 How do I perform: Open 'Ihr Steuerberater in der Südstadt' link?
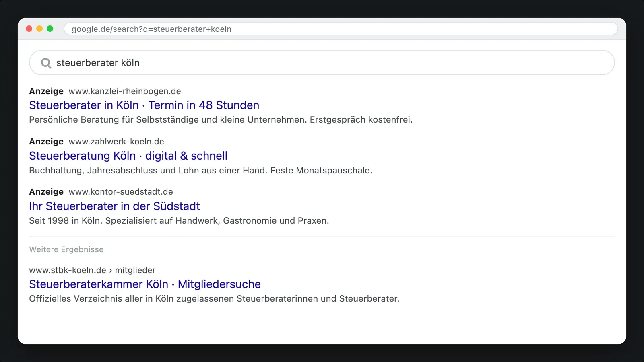tap(114, 206)
